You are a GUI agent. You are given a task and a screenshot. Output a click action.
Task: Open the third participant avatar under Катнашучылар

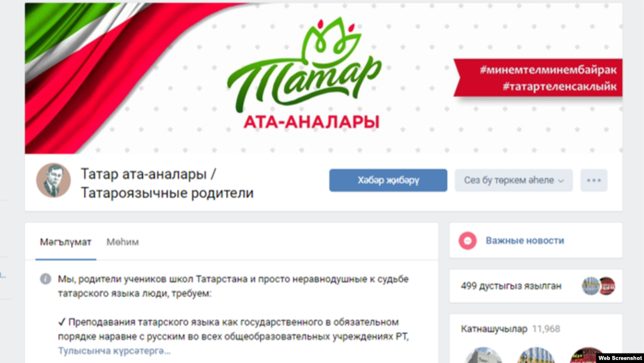tap(587, 355)
